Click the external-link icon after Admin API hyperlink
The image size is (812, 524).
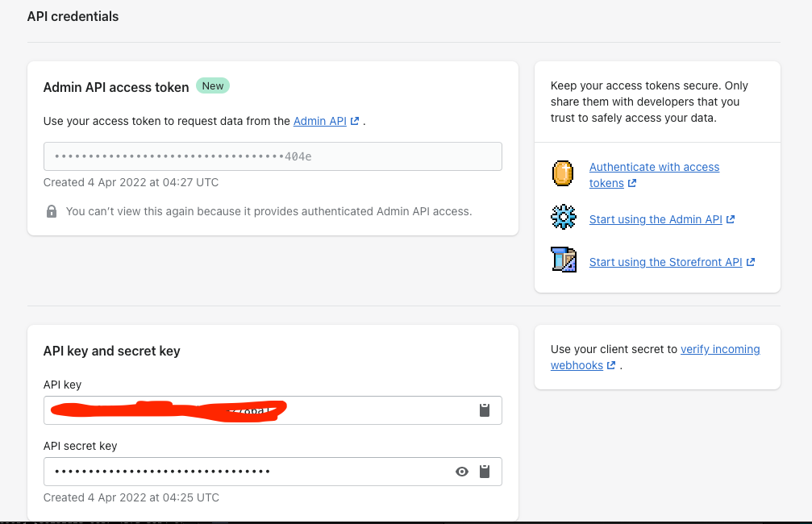click(x=355, y=120)
